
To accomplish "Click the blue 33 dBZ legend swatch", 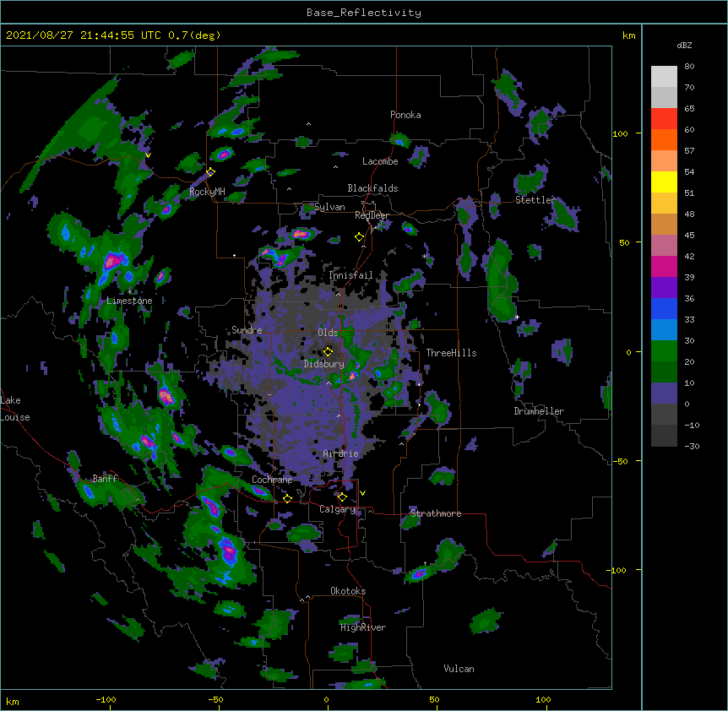I will coord(664,308).
